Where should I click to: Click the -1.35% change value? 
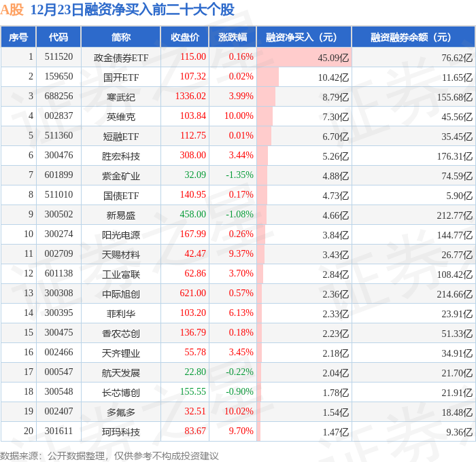239,175
